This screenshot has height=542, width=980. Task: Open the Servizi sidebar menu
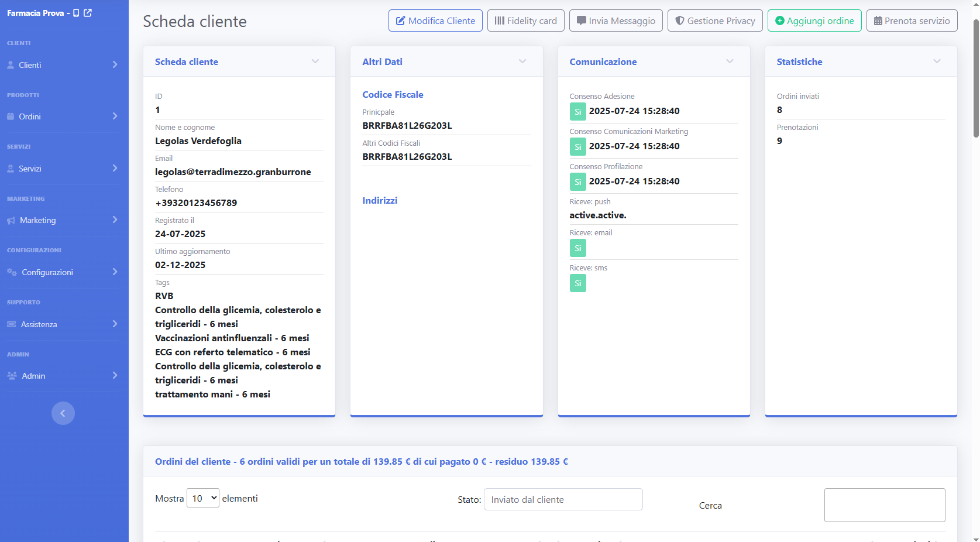pos(62,169)
